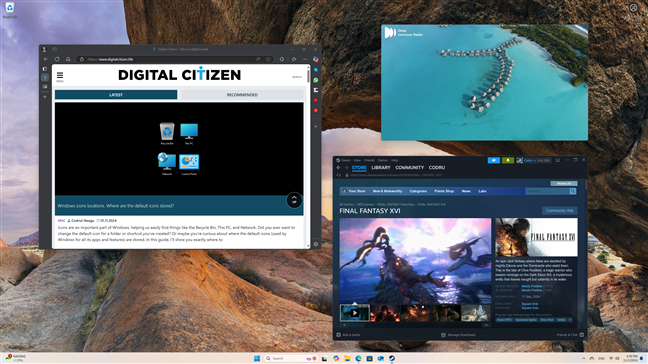Open the Help menu in Steam
This screenshot has width=648, height=364.
395,160
